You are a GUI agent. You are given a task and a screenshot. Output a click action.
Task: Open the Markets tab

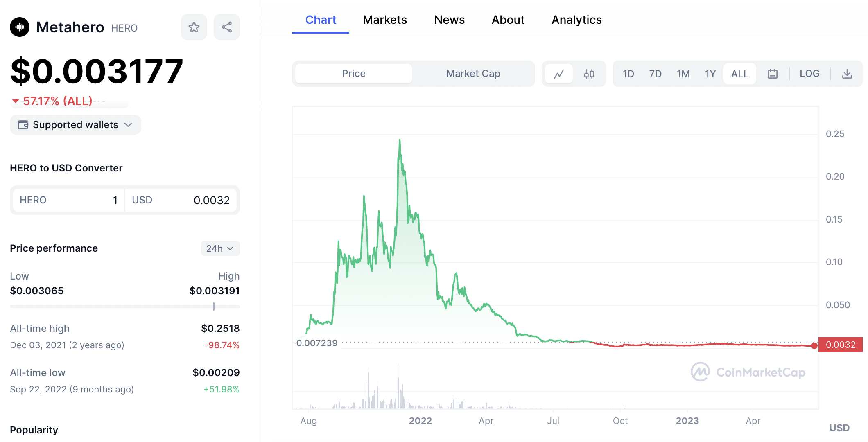click(x=385, y=20)
